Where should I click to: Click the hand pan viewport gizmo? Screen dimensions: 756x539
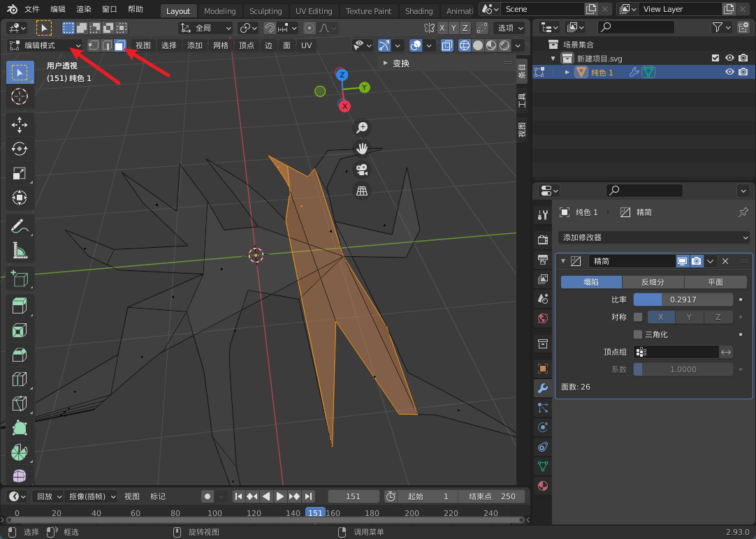pyautogui.click(x=362, y=148)
